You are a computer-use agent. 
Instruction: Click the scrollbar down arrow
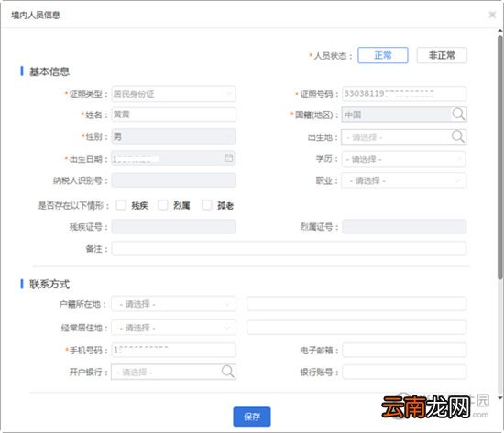pyautogui.click(x=500, y=398)
